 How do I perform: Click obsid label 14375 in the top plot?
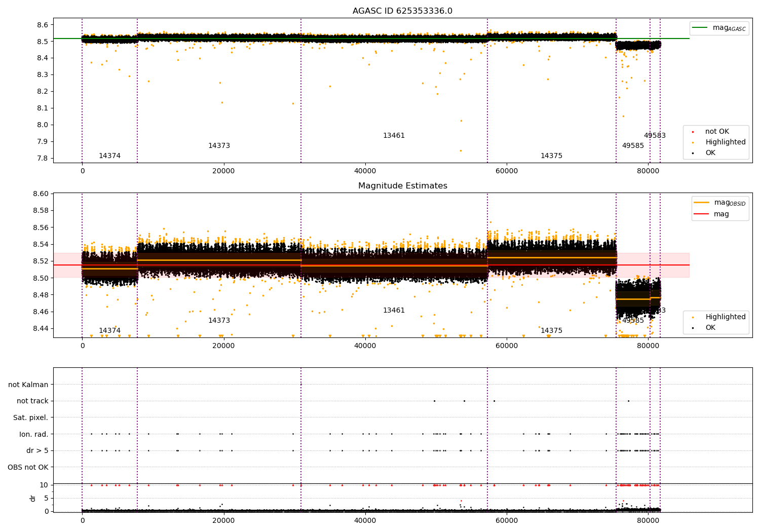point(551,156)
